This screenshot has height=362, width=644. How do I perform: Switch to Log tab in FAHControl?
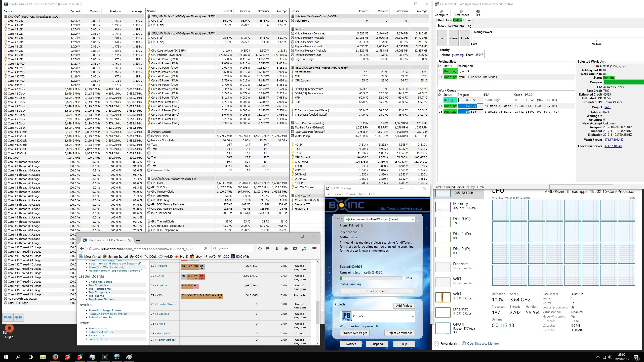pyautogui.click(x=469, y=26)
